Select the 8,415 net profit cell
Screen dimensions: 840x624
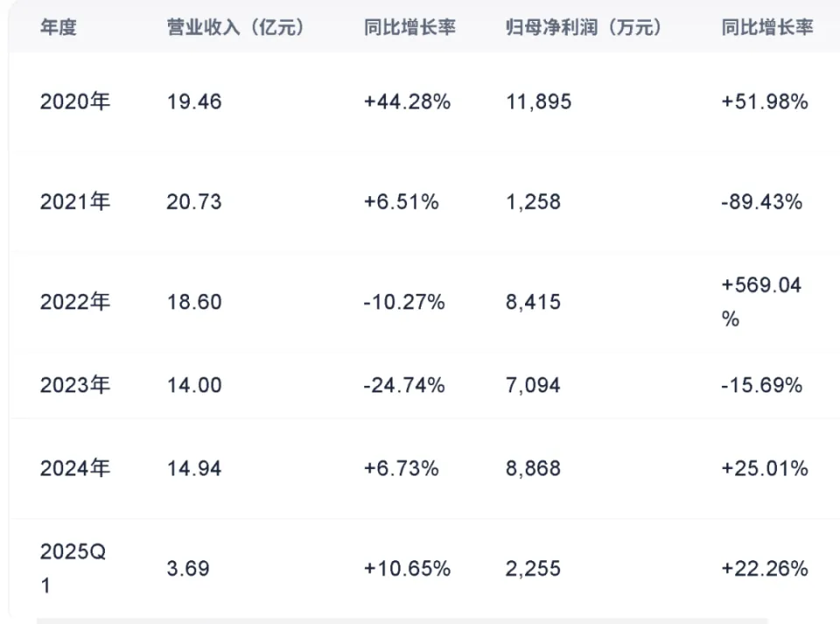(534, 302)
